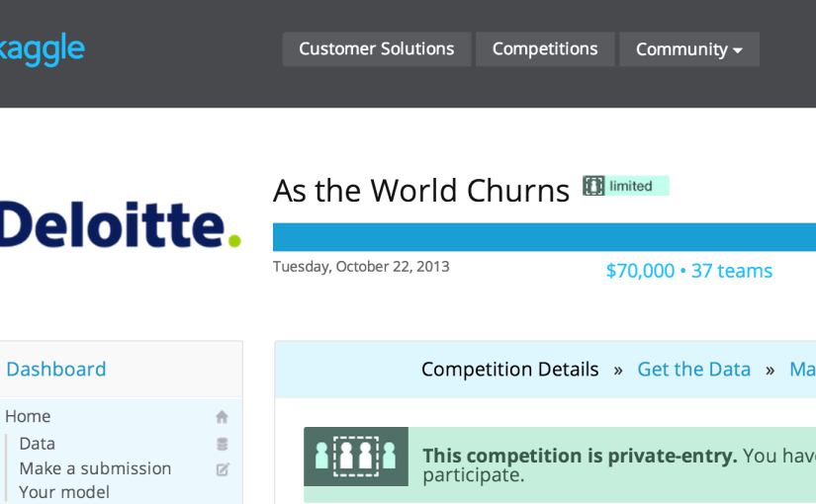This screenshot has width=816, height=504.
Task: Click the Home house icon in sidebar
Action: tap(222, 416)
